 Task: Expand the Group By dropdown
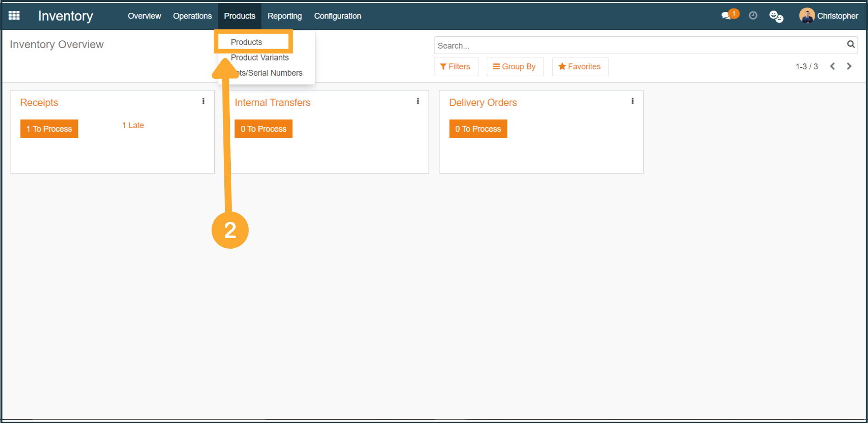515,67
